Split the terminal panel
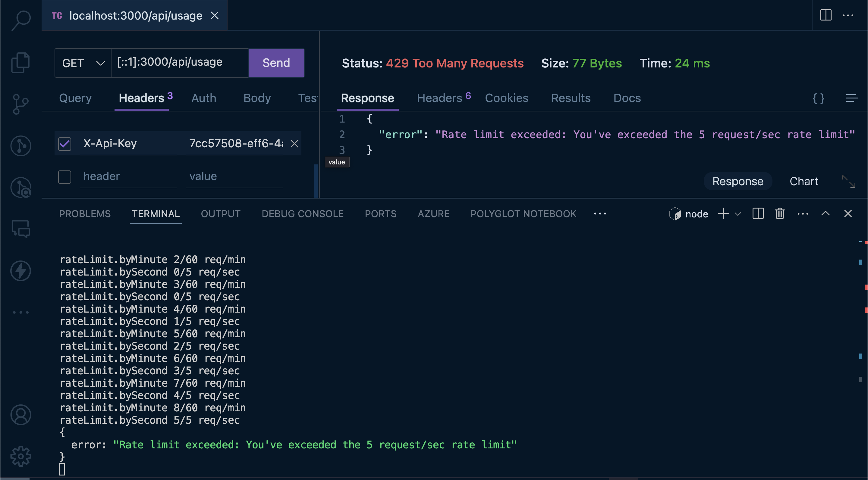The image size is (868, 480). point(758,214)
